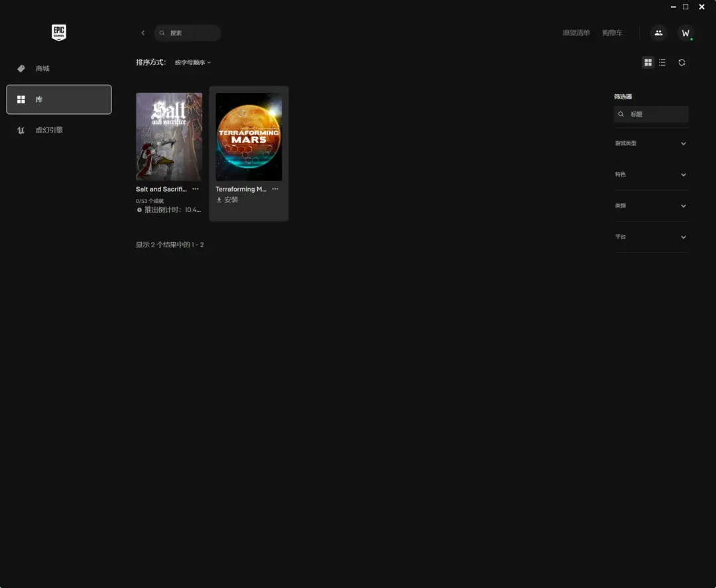Click the 排序方式 sort label
The image size is (716, 588).
151,62
